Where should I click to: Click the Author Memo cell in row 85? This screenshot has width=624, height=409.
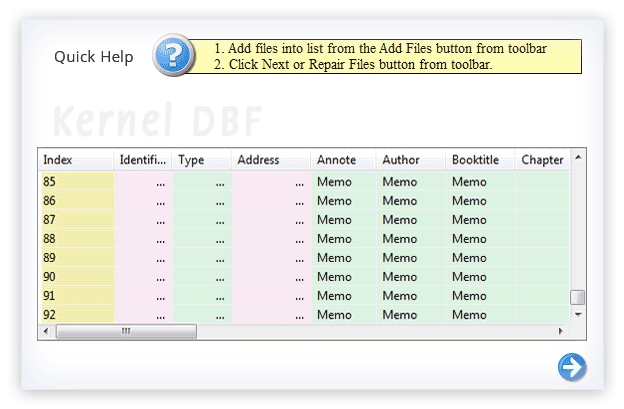[x=411, y=181]
